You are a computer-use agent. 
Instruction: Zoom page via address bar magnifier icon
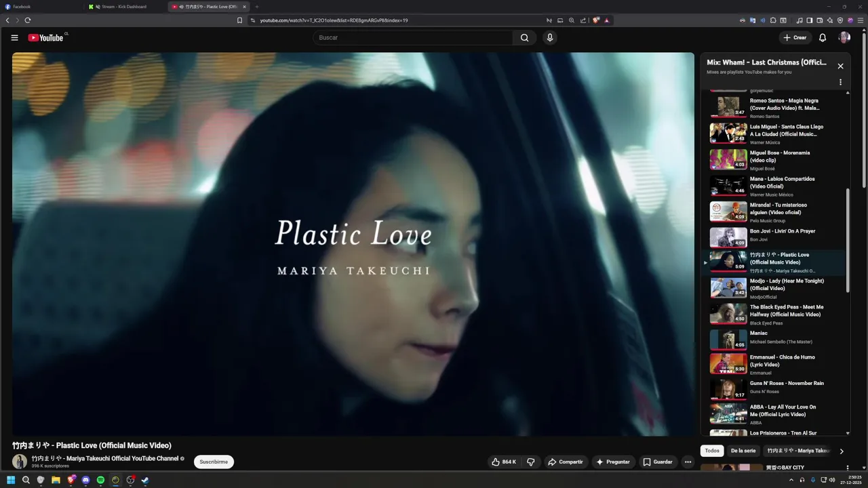pos(572,20)
